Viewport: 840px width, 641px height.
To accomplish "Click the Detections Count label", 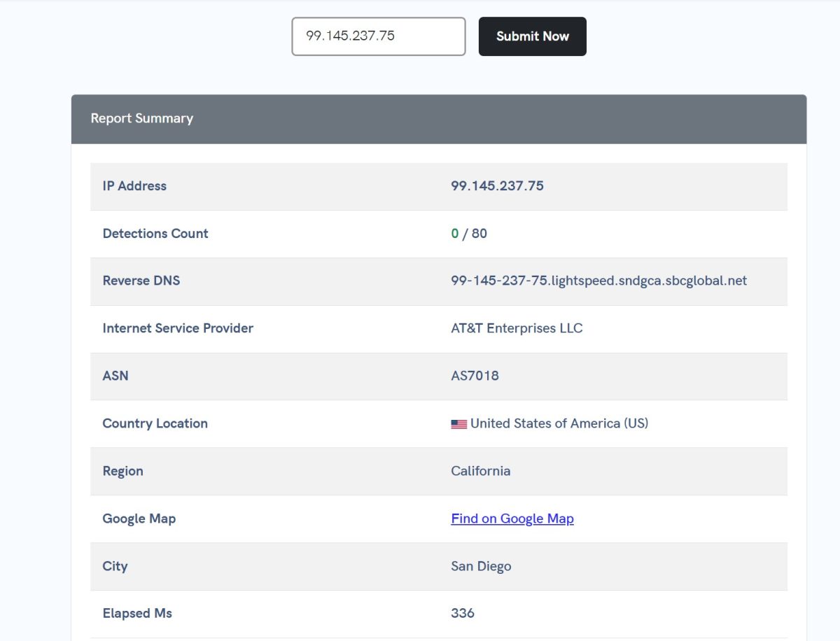I will pyautogui.click(x=155, y=234).
